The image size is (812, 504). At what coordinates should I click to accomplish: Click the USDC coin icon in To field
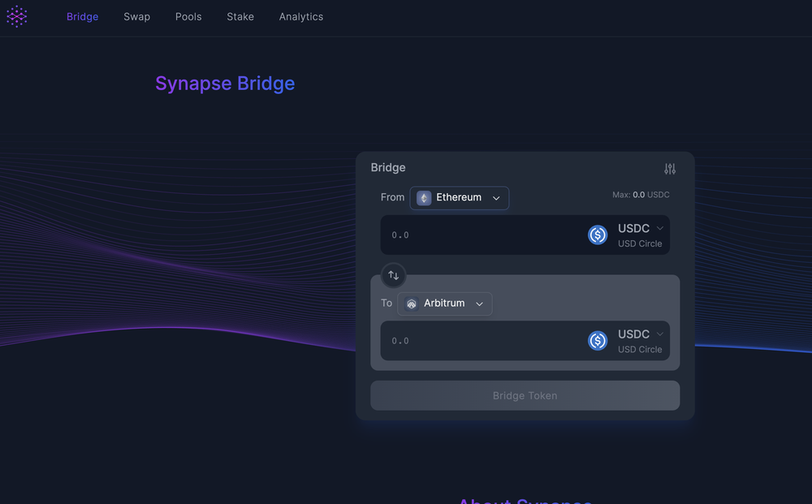click(x=598, y=341)
